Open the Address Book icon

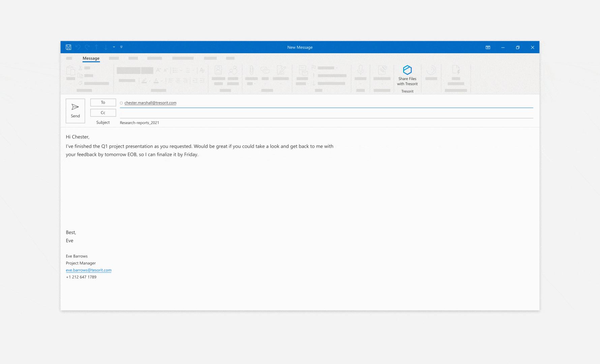click(218, 70)
